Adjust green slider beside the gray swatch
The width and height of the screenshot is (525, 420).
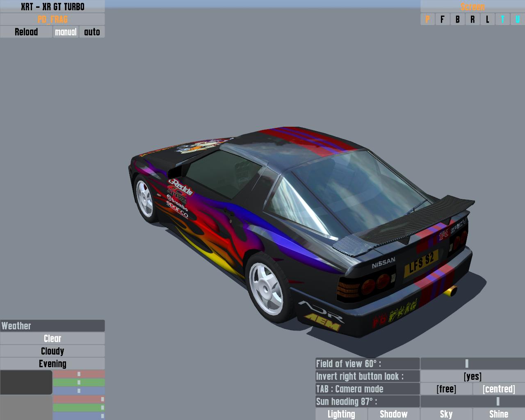[79, 408]
